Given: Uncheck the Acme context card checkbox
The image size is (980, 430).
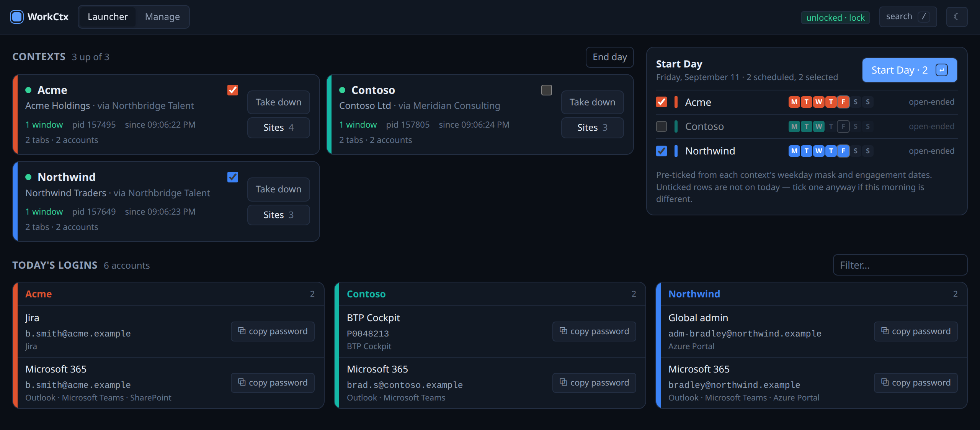Looking at the screenshot, I should [x=232, y=90].
